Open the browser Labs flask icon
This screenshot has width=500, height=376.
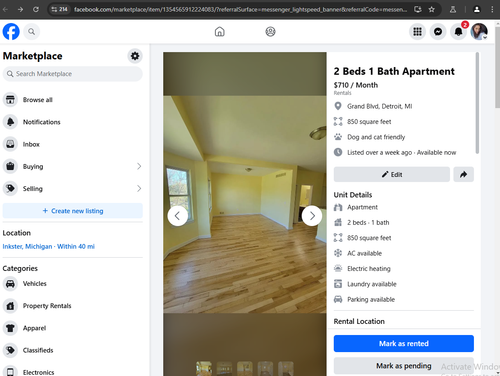tap(453, 9)
